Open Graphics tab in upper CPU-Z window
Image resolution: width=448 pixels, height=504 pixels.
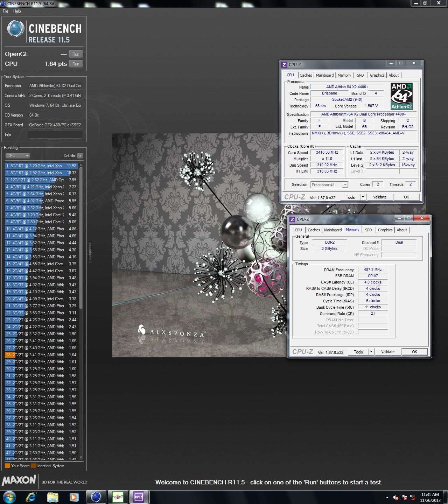pos(377,75)
